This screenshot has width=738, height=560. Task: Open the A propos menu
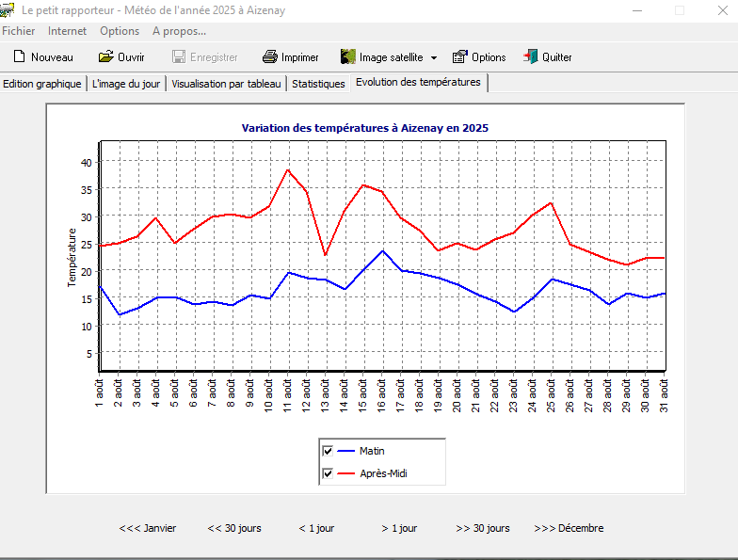[179, 31]
